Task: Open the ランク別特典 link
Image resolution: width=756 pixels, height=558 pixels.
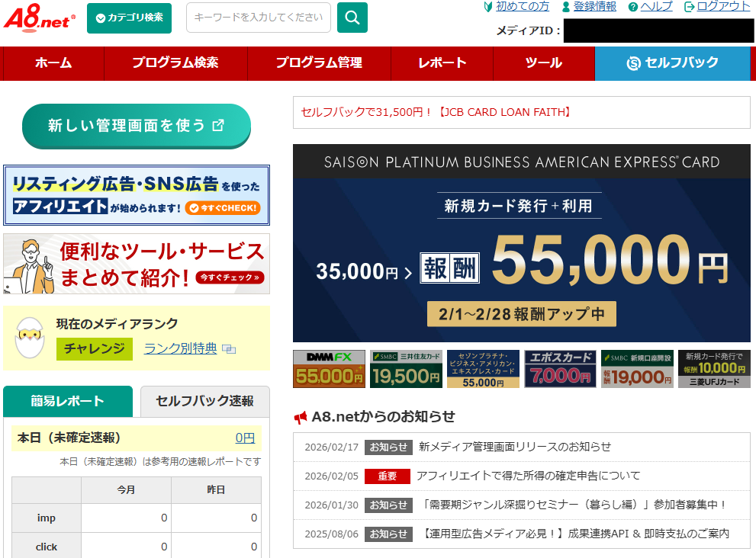Action: click(x=181, y=348)
